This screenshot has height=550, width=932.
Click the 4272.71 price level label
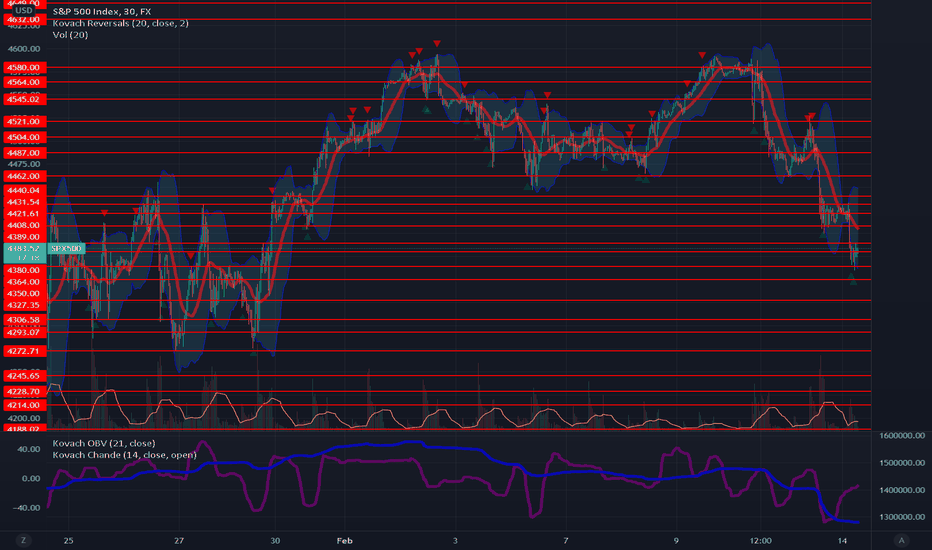(x=24, y=351)
